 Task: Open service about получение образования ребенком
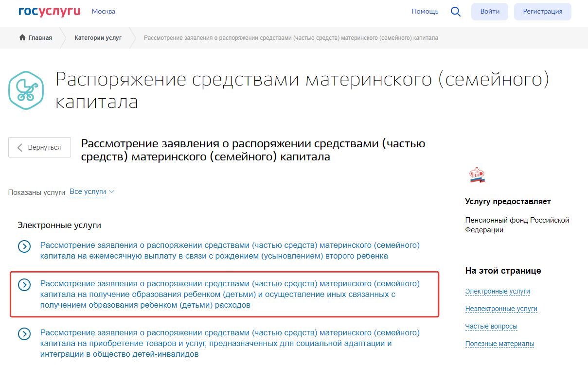(x=230, y=295)
